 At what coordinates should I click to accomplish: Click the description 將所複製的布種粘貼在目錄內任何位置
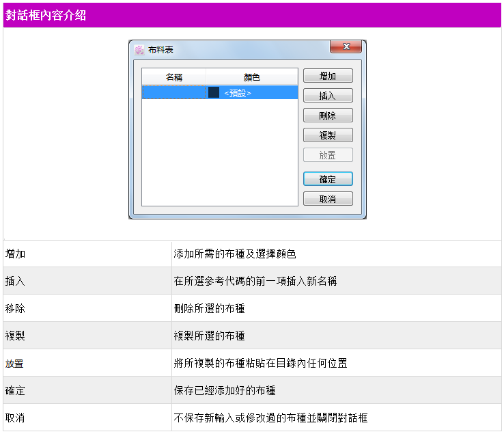(x=260, y=364)
